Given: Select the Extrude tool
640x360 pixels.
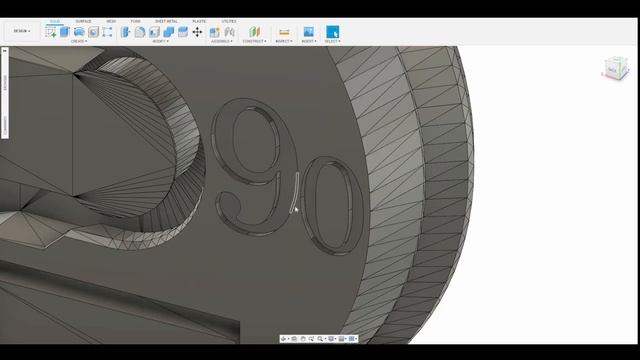Looking at the screenshot, I should click(65, 32).
